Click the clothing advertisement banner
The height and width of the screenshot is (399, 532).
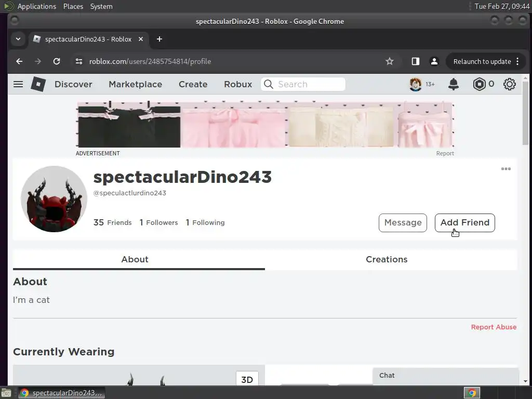click(x=265, y=124)
